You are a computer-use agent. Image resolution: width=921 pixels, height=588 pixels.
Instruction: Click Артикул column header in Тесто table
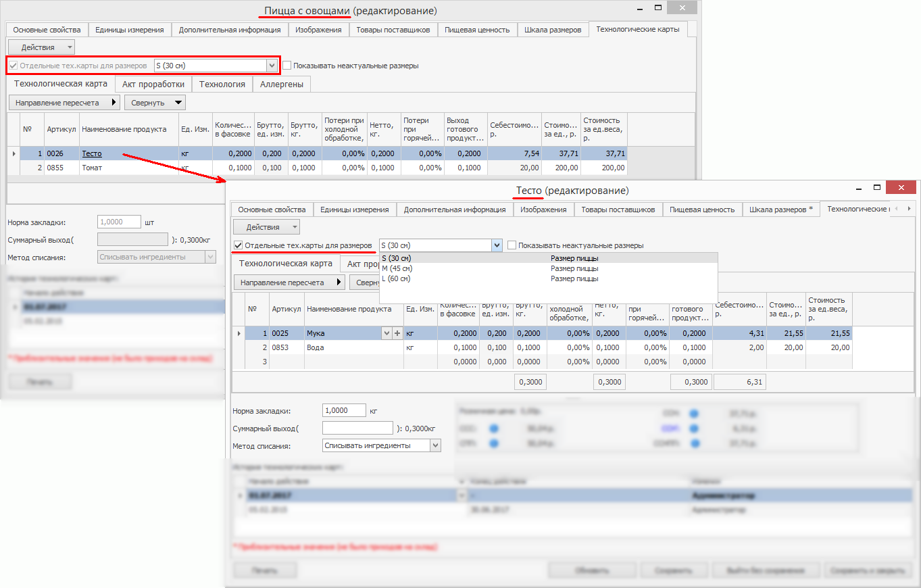pyautogui.click(x=287, y=309)
